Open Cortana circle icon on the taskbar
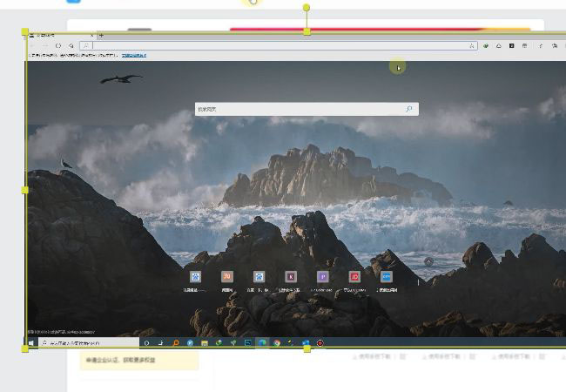The height and width of the screenshot is (392, 566). coord(146,343)
